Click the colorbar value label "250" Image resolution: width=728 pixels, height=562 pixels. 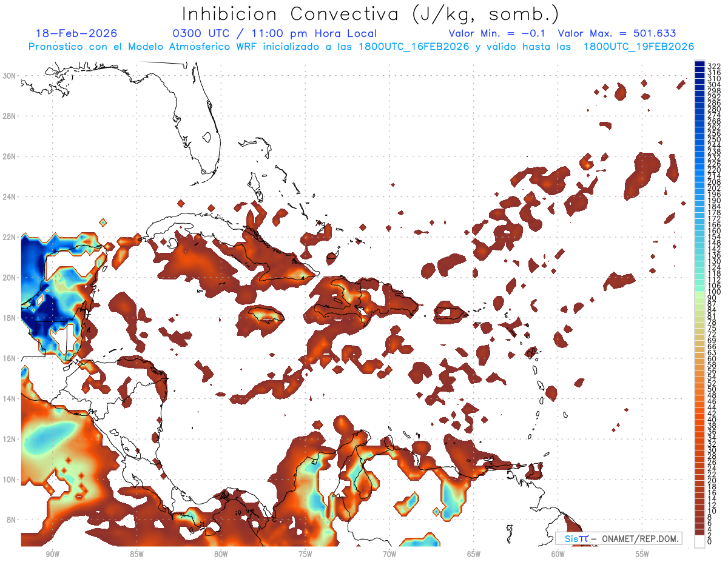pos(714,139)
